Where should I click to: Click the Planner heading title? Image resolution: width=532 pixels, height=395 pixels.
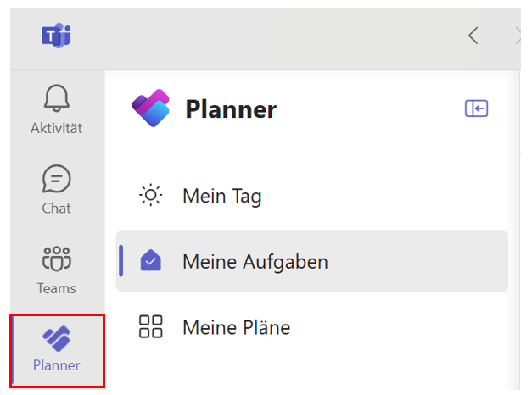(x=231, y=109)
